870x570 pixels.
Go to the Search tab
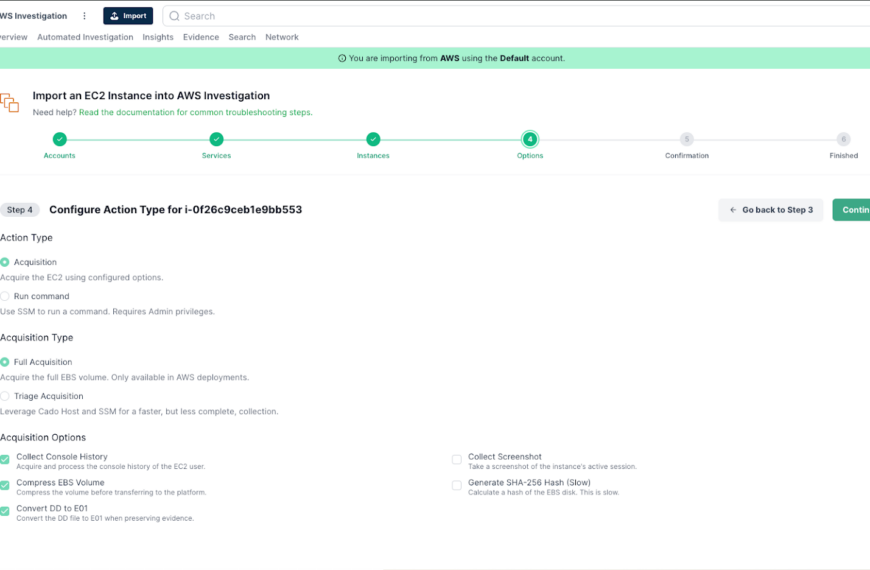click(242, 37)
